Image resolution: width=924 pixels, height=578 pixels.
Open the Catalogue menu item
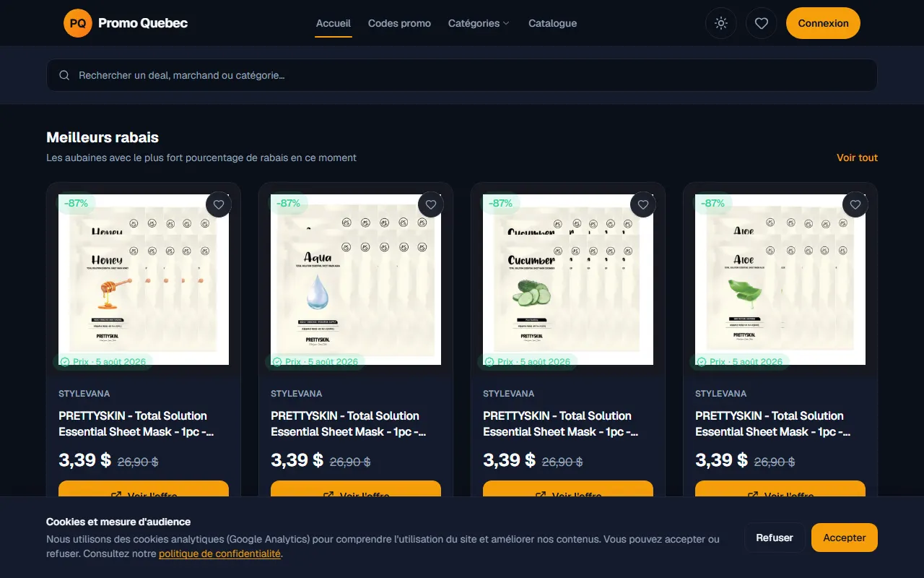[552, 23]
